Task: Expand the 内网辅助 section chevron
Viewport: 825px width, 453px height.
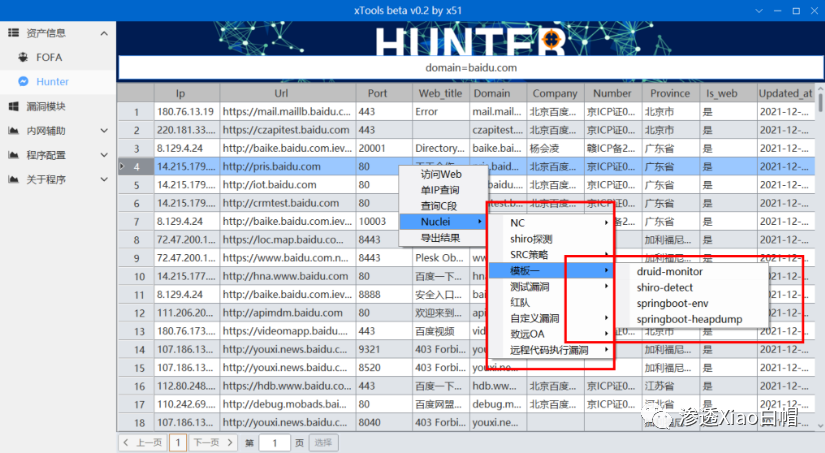Action: coord(104,130)
